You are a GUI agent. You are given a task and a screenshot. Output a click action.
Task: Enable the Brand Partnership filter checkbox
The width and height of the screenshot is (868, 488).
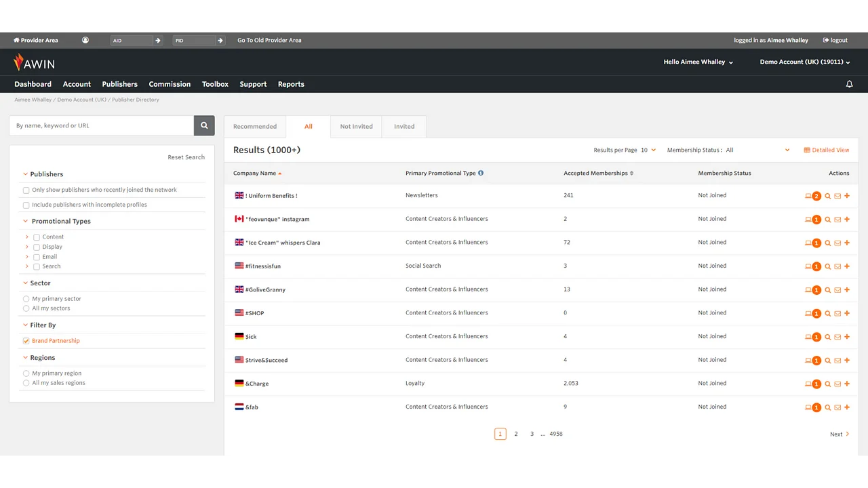coord(26,340)
